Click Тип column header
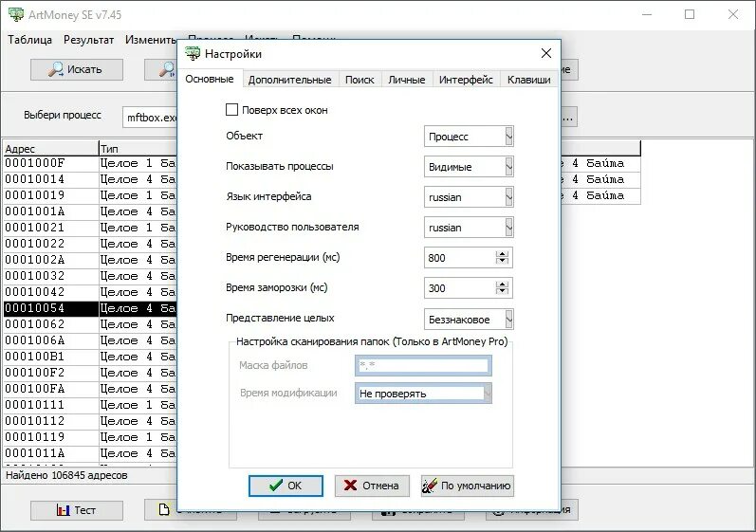The height and width of the screenshot is (532, 756). (x=138, y=149)
